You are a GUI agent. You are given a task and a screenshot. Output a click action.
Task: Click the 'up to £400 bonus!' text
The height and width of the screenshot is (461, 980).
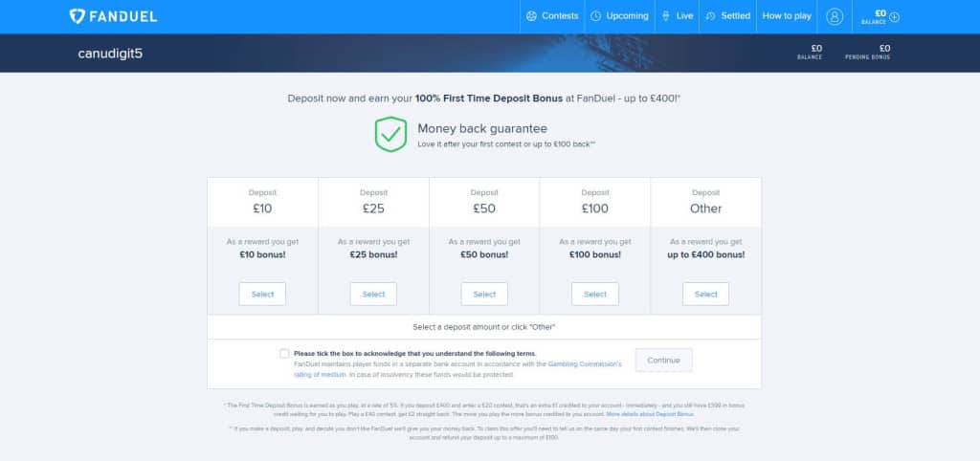click(x=705, y=254)
